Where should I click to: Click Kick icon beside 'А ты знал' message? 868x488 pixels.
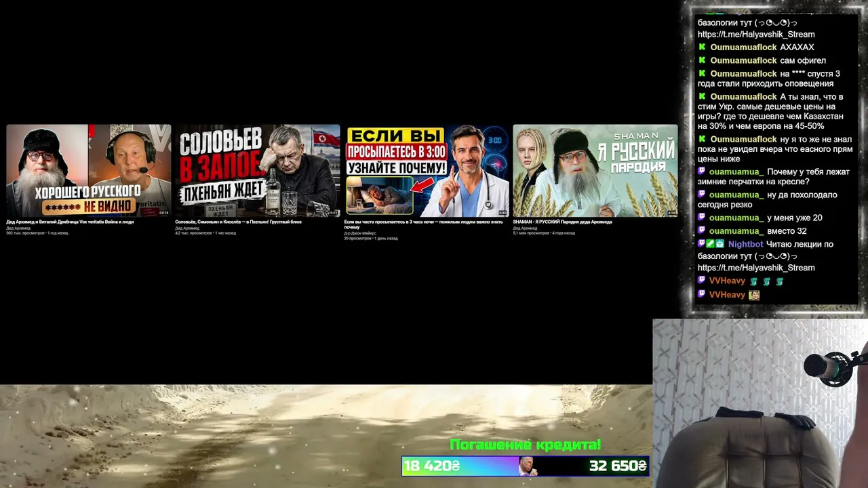coord(702,97)
